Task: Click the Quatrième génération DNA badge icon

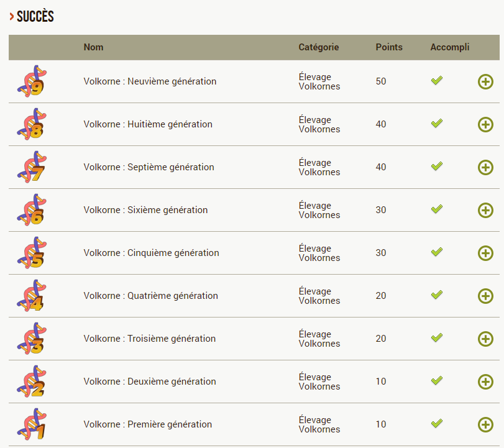Action: (32, 296)
